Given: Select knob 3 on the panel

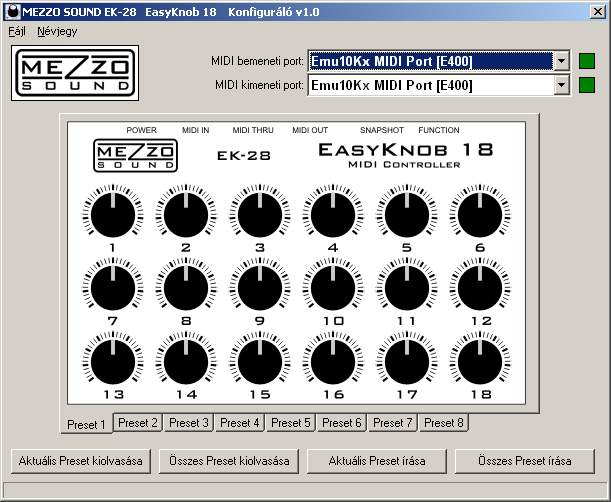Looking at the screenshot, I should [x=260, y=215].
